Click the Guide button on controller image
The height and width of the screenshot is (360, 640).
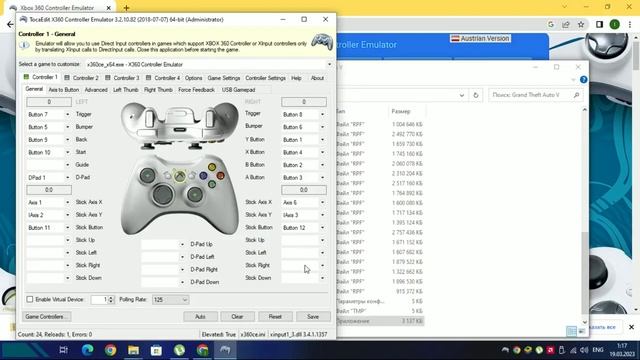click(180, 176)
